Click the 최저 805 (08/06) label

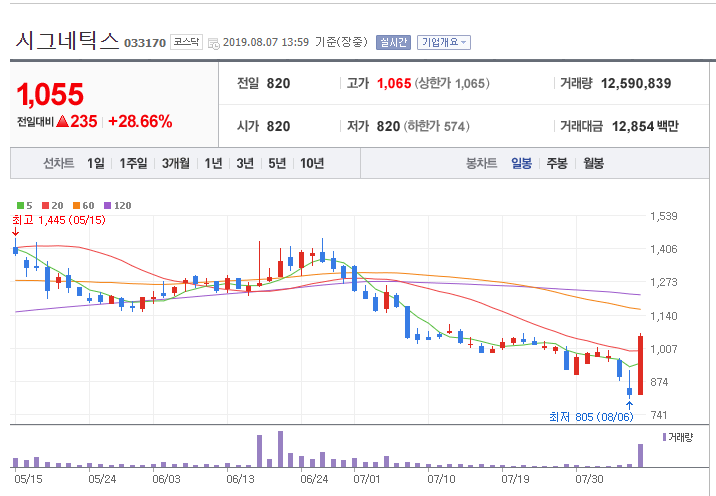[x=591, y=417]
